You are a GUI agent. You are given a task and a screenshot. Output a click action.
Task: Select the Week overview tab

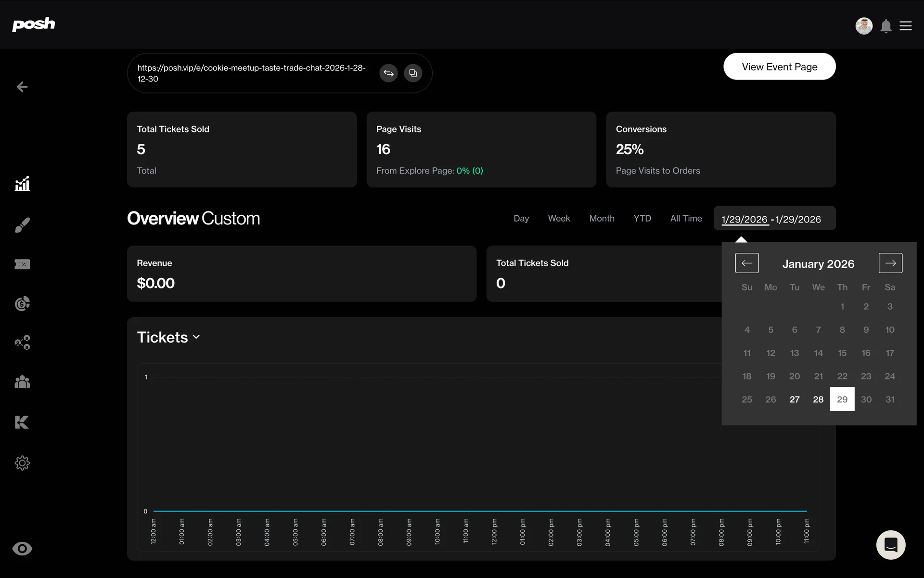pyautogui.click(x=559, y=219)
